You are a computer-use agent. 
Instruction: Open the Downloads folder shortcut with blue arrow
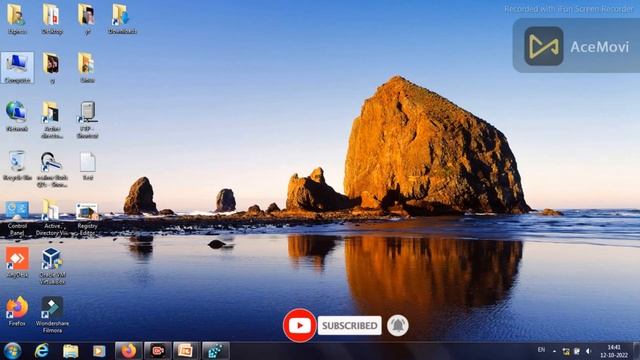pos(122,19)
